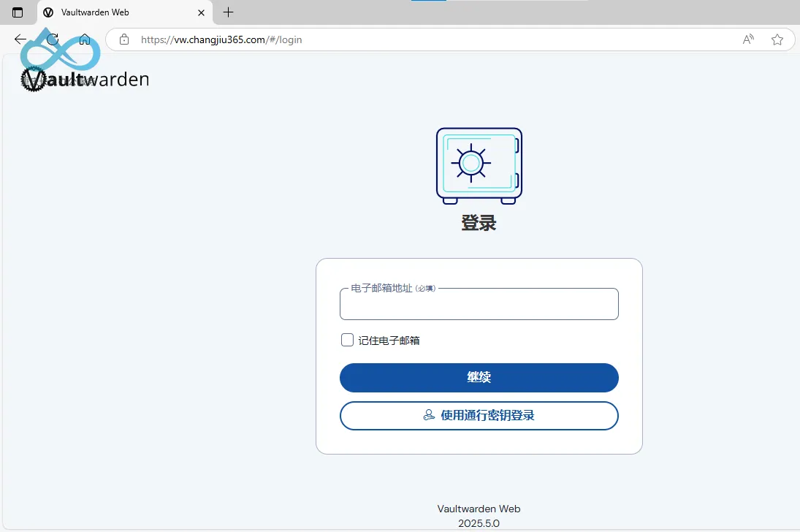Click the lock site-info icon
The height and width of the screenshot is (532, 800).
(x=124, y=39)
